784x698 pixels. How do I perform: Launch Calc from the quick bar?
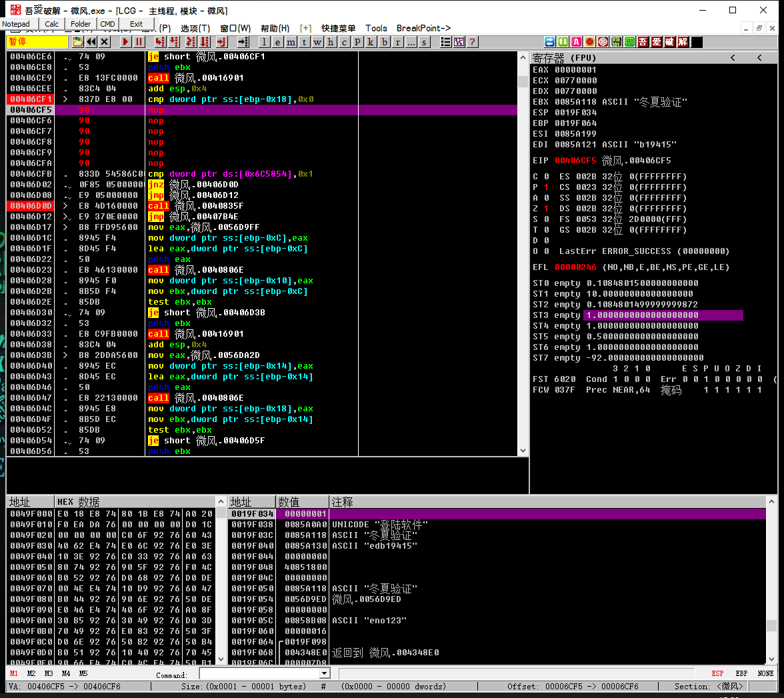pyautogui.click(x=51, y=24)
